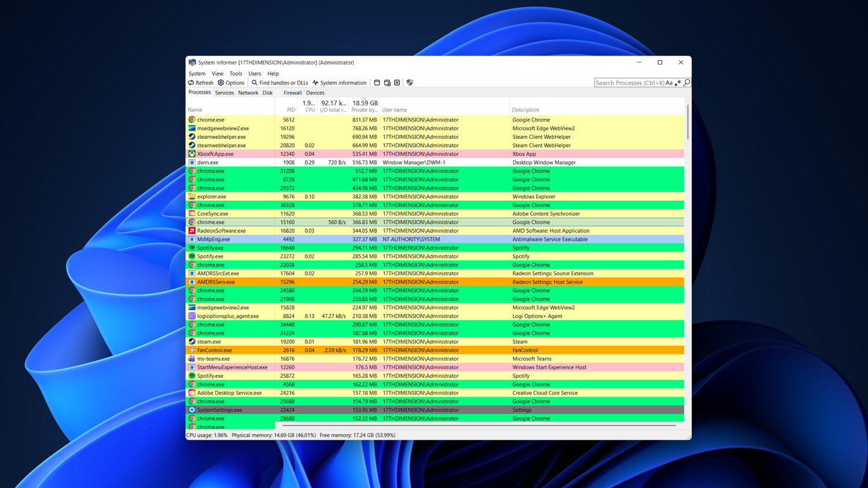Click Find handles or DLLs

pyautogui.click(x=280, y=83)
